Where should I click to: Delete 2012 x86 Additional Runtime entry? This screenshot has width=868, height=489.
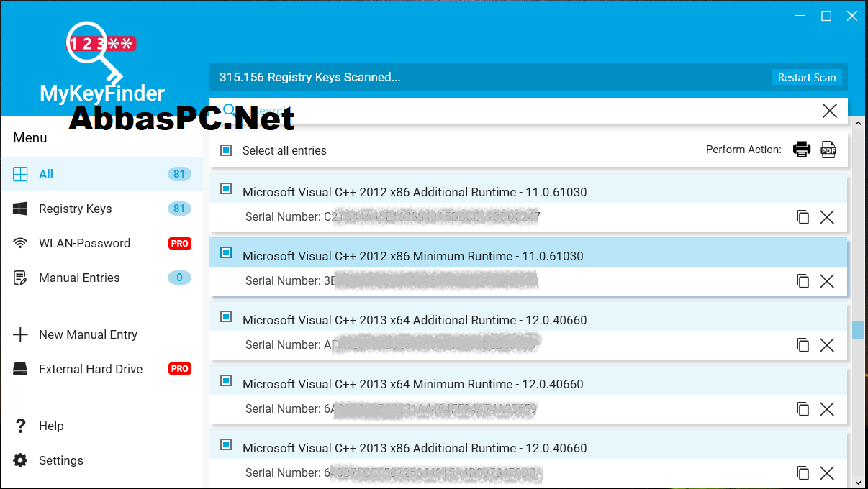coord(827,217)
